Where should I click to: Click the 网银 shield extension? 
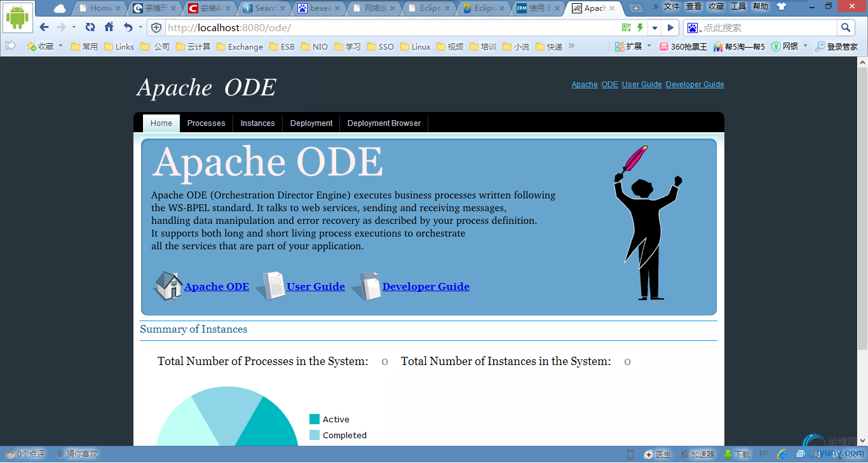785,46
